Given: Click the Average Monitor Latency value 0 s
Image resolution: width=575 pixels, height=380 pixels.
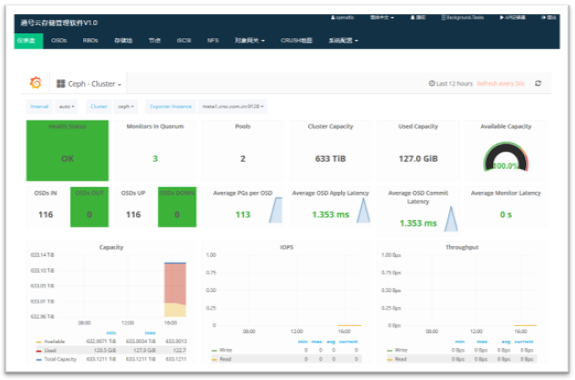Looking at the screenshot, I should (x=506, y=214).
